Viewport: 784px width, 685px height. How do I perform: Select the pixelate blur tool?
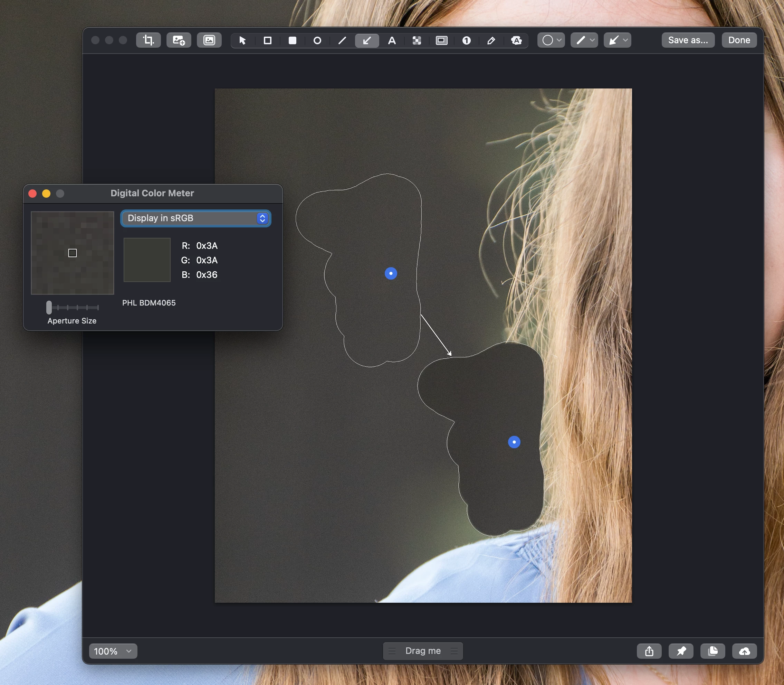pyautogui.click(x=417, y=40)
